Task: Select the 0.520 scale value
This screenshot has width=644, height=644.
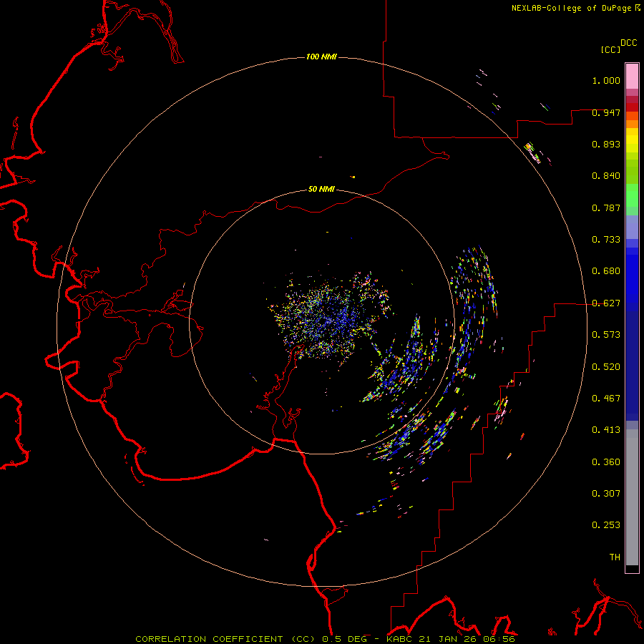Action: pyautogui.click(x=606, y=367)
